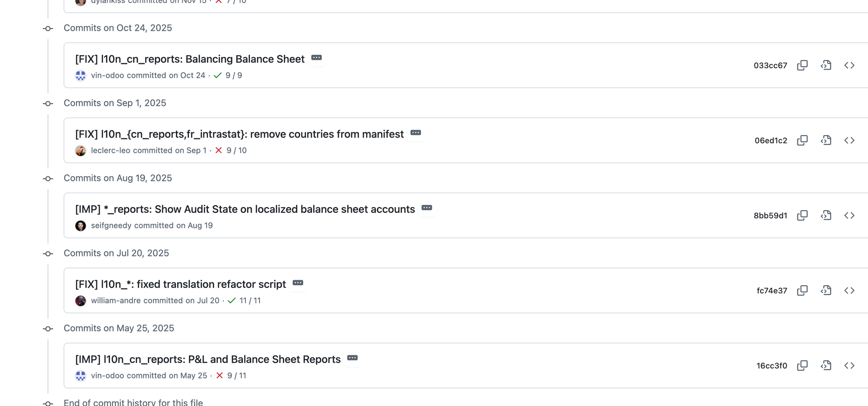The width and height of the screenshot is (868, 406).
Task: Copy full SHA for commit 8bb59d1
Action: pyautogui.click(x=802, y=215)
